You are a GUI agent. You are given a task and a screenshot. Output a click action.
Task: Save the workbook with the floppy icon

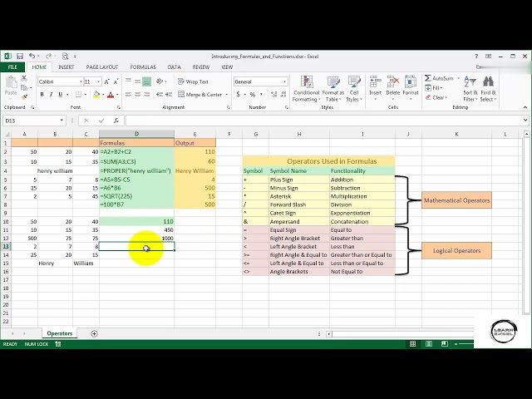point(20,57)
